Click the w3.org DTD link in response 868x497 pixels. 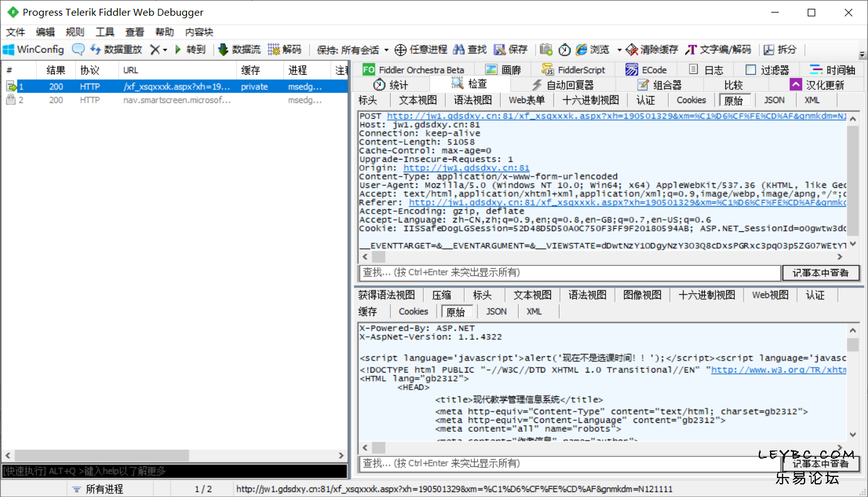pyautogui.click(x=779, y=370)
